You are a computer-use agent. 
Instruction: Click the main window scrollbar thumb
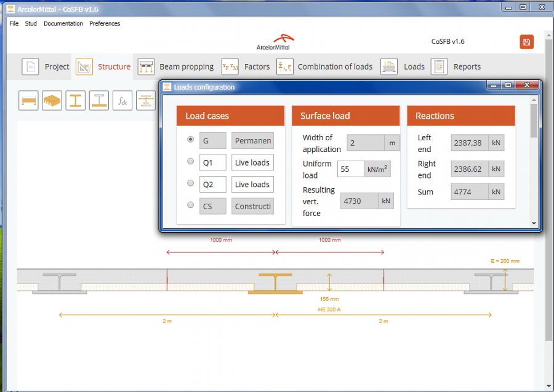click(x=548, y=190)
